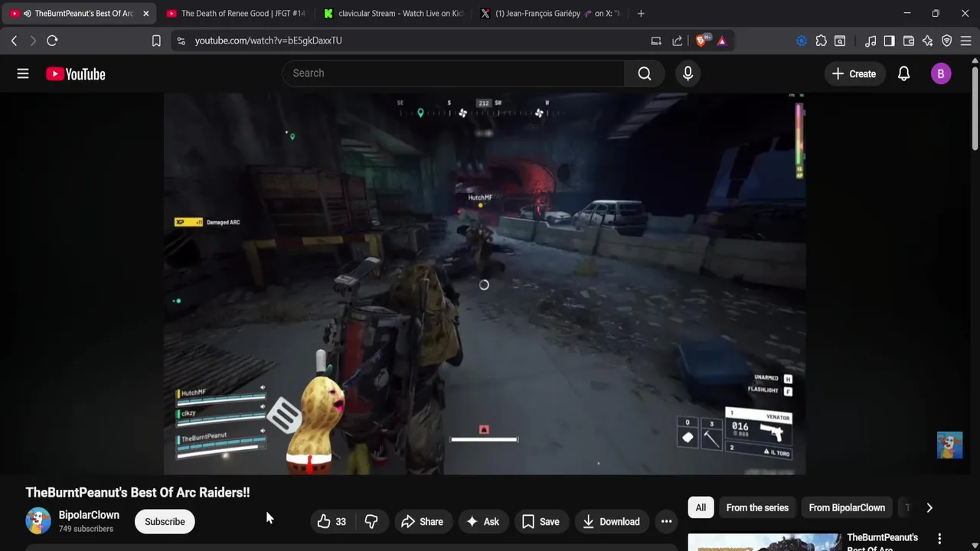
Task: Show more filter chips with right arrow
Action: click(929, 507)
